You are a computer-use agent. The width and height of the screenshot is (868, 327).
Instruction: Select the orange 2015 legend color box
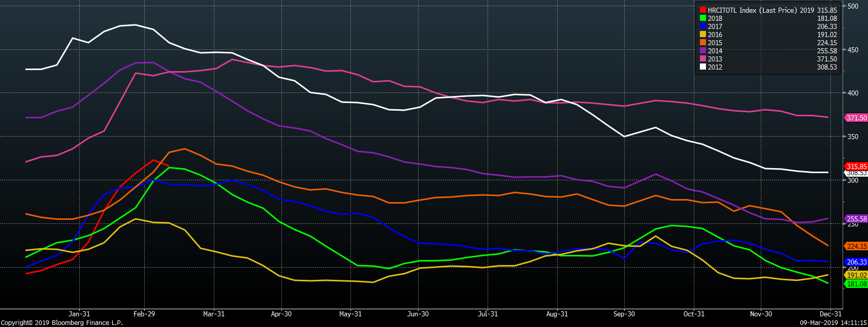[702, 43]
